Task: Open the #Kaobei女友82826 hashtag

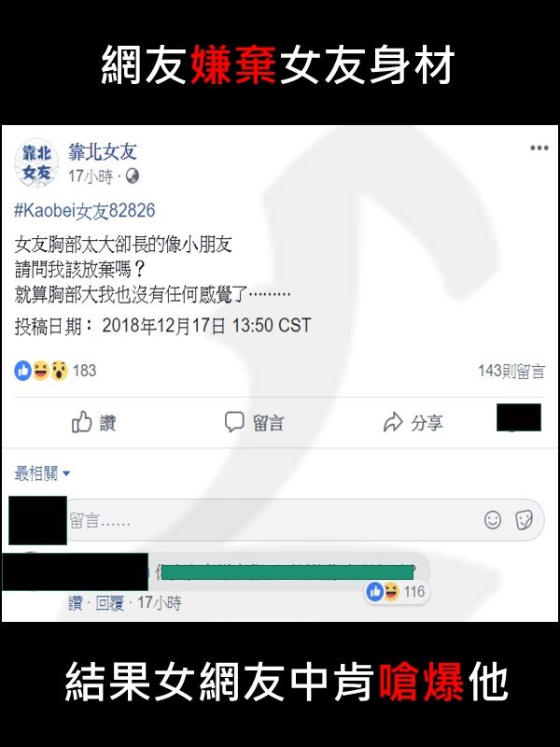Action: [x=85, y=210]
